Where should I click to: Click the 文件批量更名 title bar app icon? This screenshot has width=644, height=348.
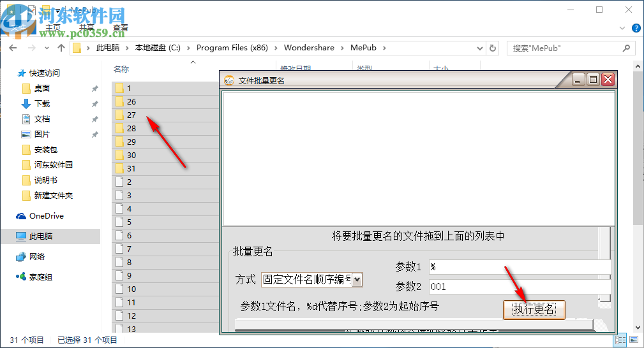[x=229, y=80]
